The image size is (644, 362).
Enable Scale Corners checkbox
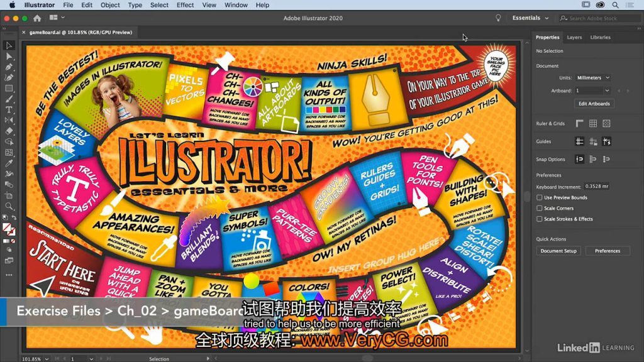click(x=539, y=208)
